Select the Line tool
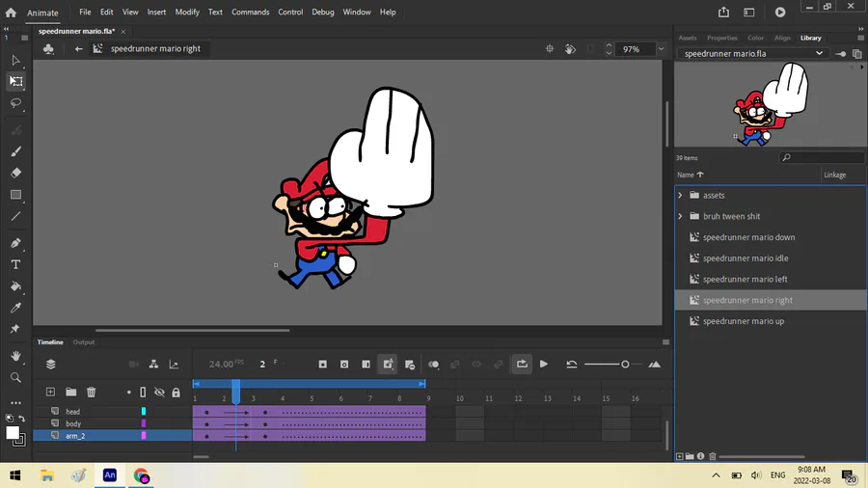This screenshot has height=488, width=868. [x=15, y=216]
